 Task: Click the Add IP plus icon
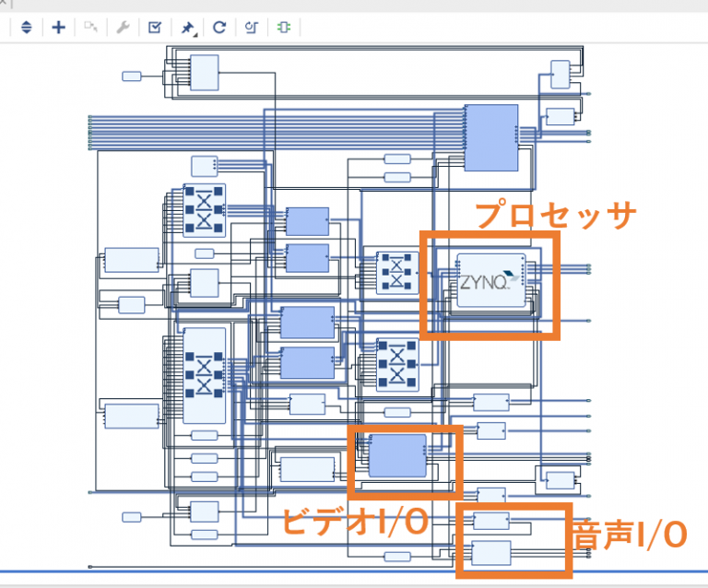pyautogui.click(x=58, y=27)
